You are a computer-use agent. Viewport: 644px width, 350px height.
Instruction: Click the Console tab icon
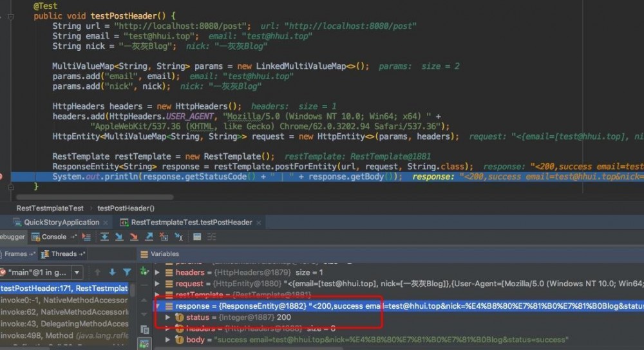click(x=35, y=237)
